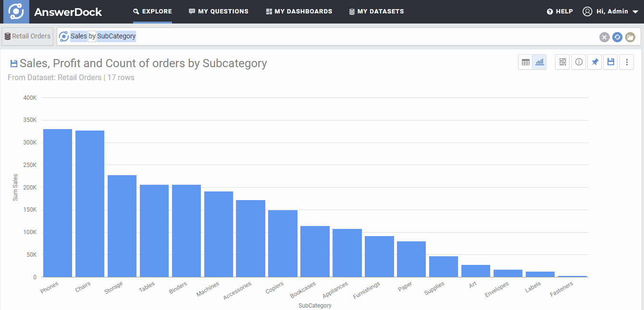Open the My Datasets tab
644x310 pixels.
click(376, 12)
